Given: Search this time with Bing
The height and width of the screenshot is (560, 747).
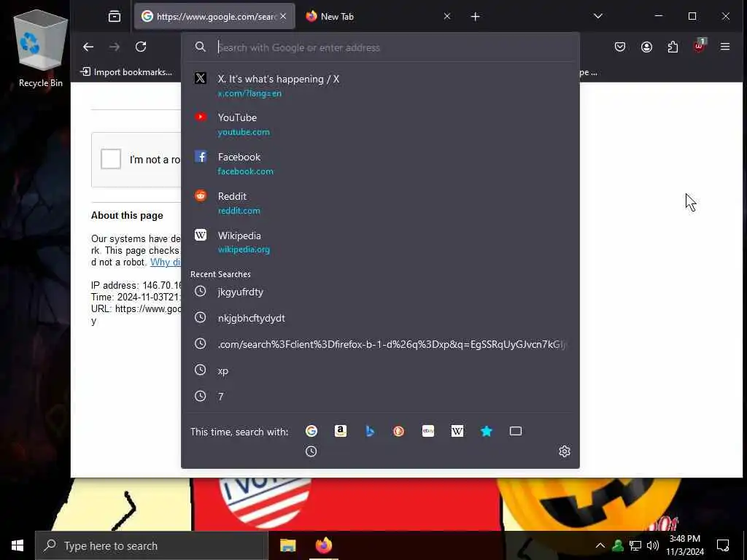Looking at the screenshot, I should tap(370, 431).
